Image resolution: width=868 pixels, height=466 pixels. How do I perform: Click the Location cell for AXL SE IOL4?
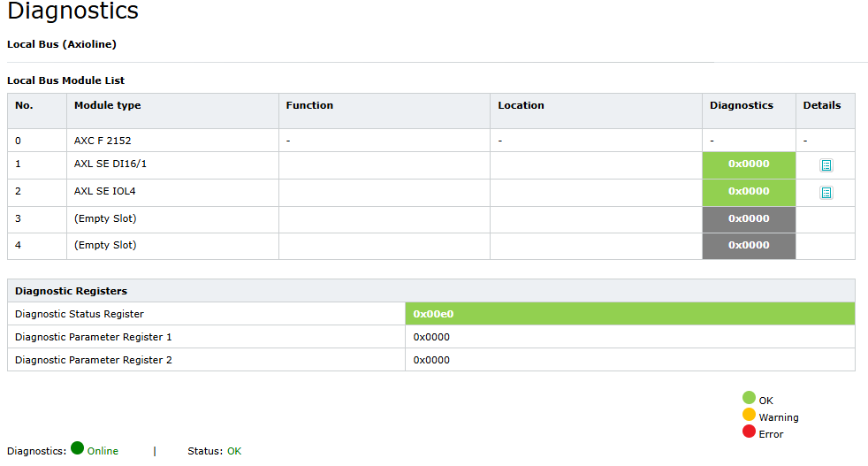coord(596,192)
